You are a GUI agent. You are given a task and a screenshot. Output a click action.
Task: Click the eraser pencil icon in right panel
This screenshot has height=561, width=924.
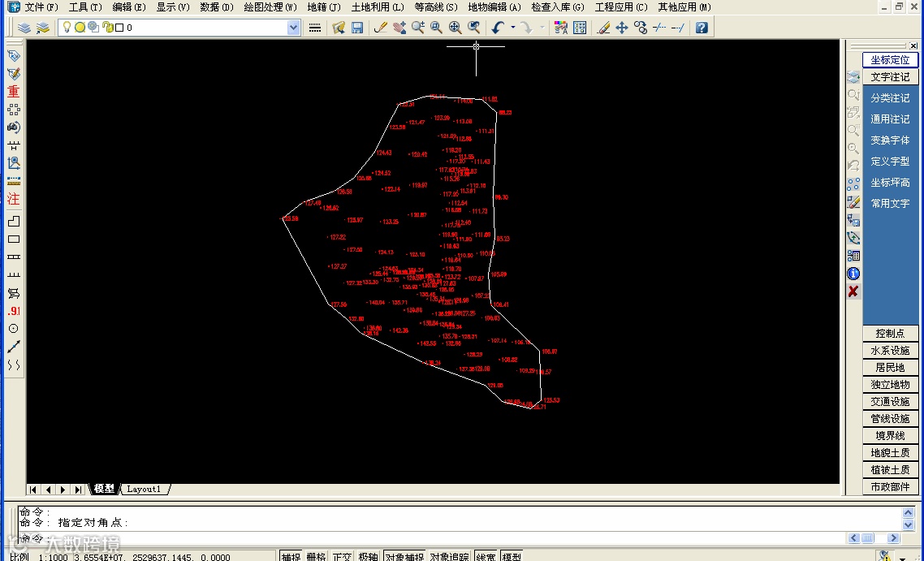click(x=853, y=202)
